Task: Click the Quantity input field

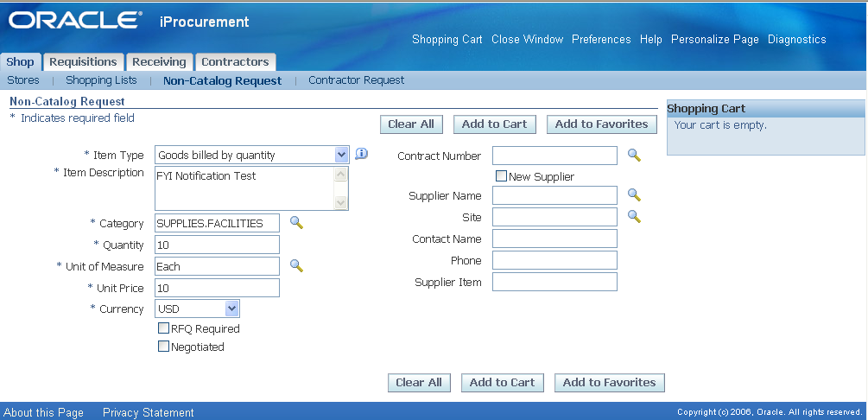Action: (217, 245)
